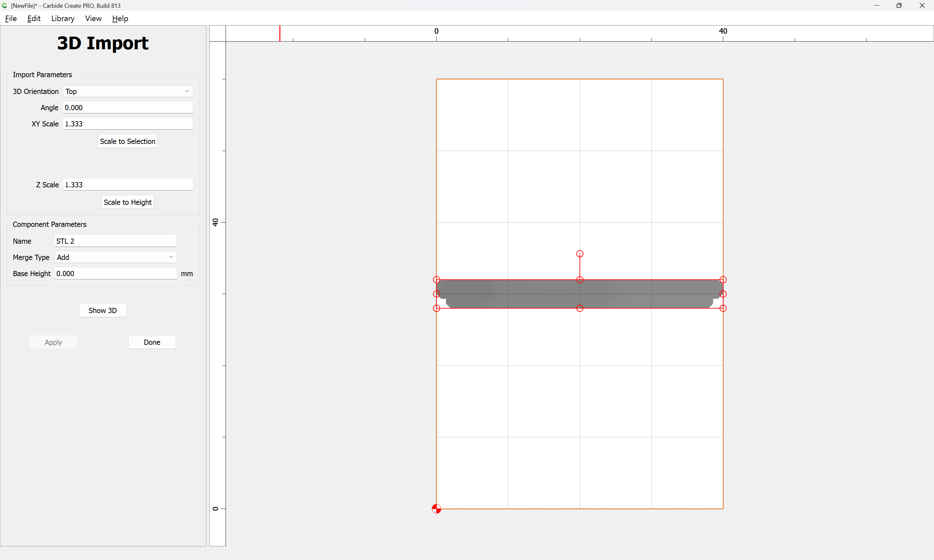Expand the 3D Orientation dropdown
The height and width of the screenshot is (560, 934).
[127, 91]
